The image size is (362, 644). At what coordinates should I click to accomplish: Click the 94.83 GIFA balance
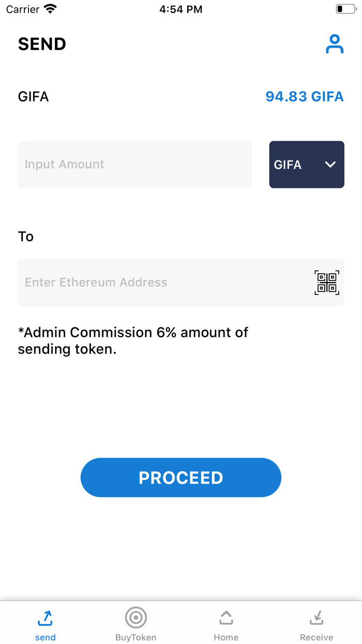point(304,96)
